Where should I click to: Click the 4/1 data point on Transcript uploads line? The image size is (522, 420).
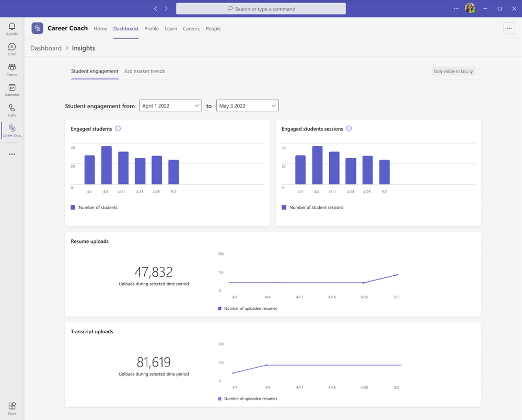pos(233,373)
